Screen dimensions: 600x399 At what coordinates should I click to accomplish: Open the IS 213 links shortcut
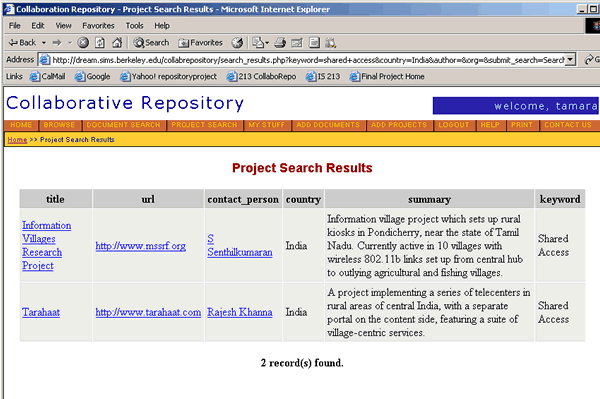(x=323, y=77)
